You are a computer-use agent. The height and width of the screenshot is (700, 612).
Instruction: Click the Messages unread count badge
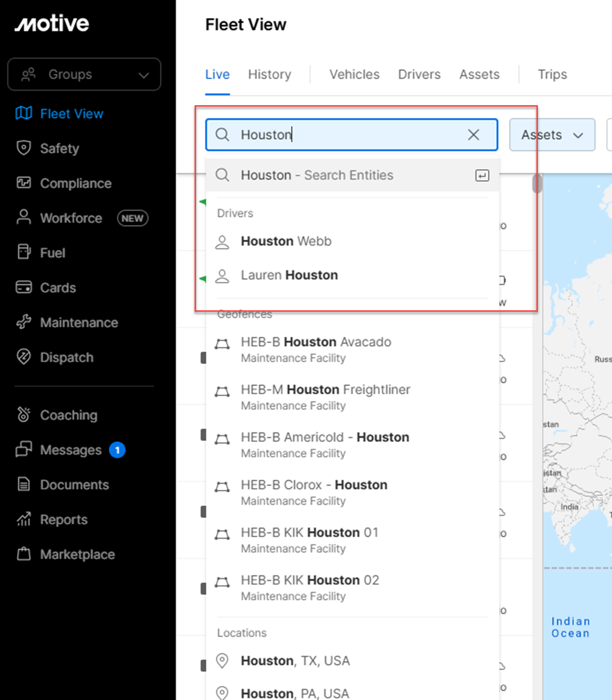point(117,450)
